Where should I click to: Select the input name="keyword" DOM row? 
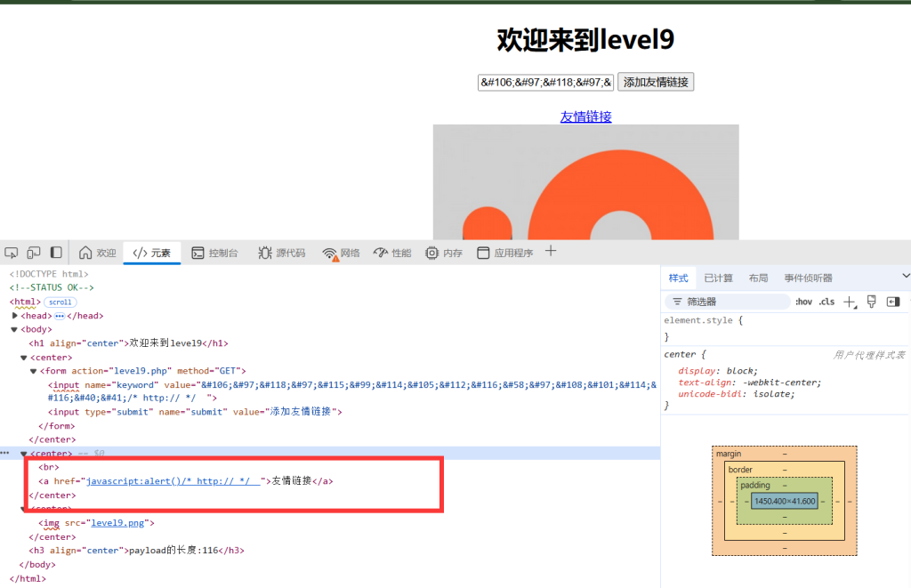tap(352, 391)
